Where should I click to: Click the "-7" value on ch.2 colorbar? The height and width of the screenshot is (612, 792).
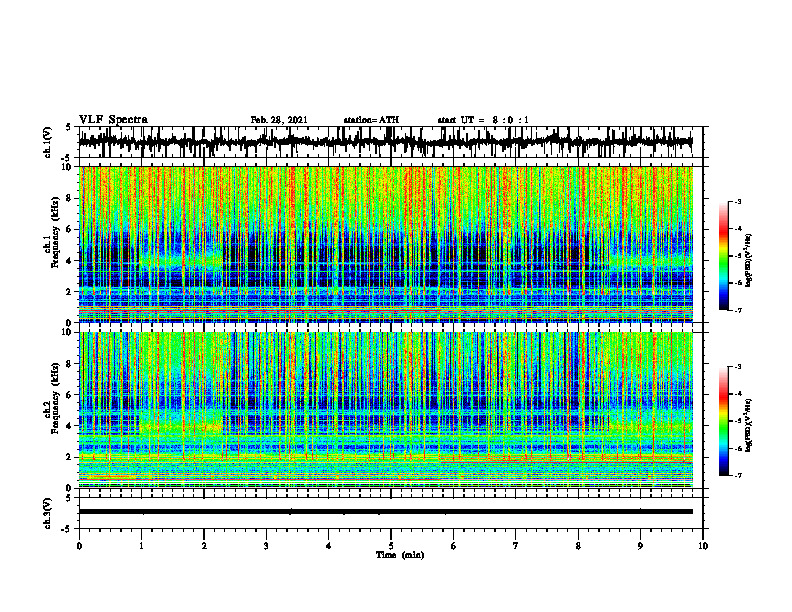(x=737, y=475)
